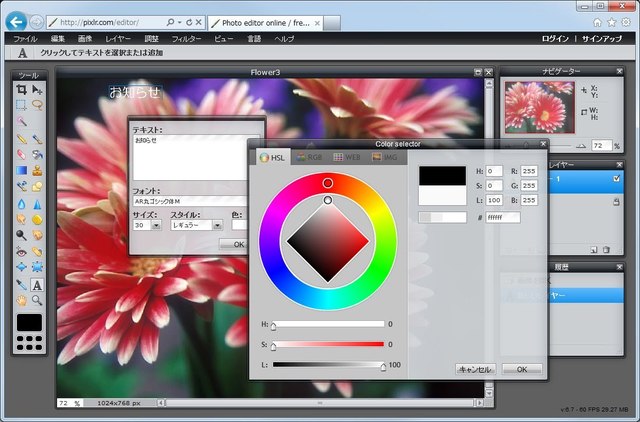
Task: Open the font (フォント) selection box
Action: (x=190, y=201)
